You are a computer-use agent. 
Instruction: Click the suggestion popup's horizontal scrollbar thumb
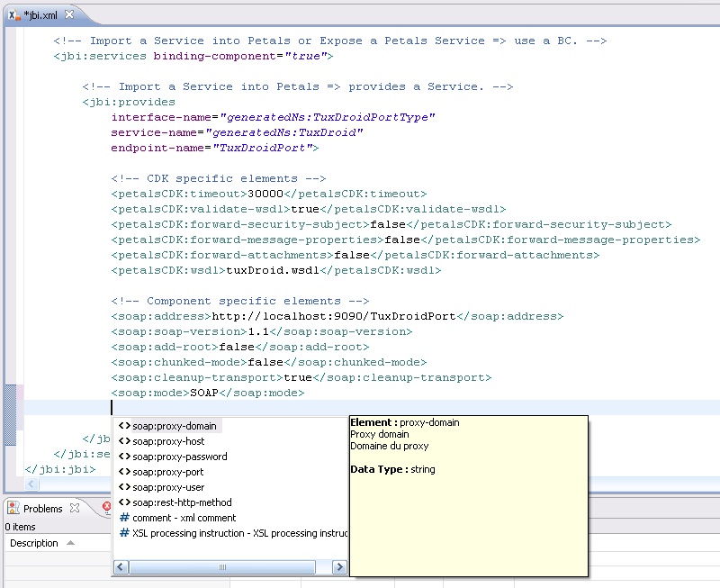pyautogui.click(x=221, y=567)
